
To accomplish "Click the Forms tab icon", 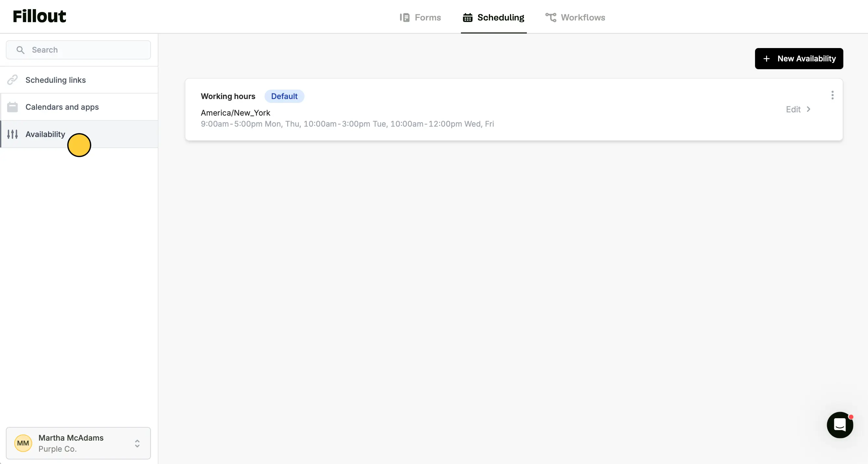I will [x=404, y=18].
